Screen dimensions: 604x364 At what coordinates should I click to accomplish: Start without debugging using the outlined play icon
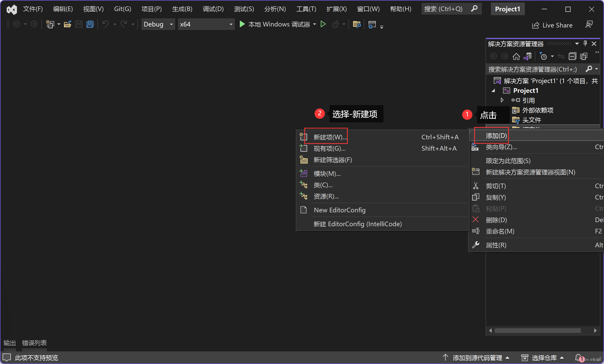pos(323,24)
